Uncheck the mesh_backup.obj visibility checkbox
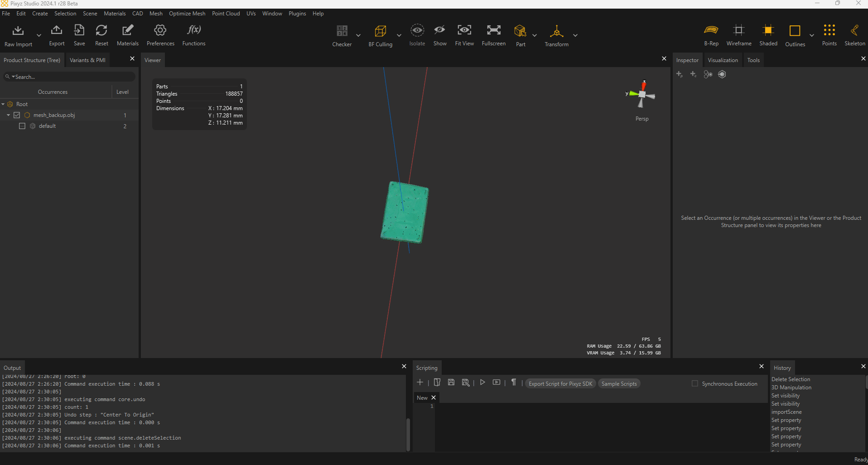The height and width of the screenshot is (465, 868). [17, 115]
